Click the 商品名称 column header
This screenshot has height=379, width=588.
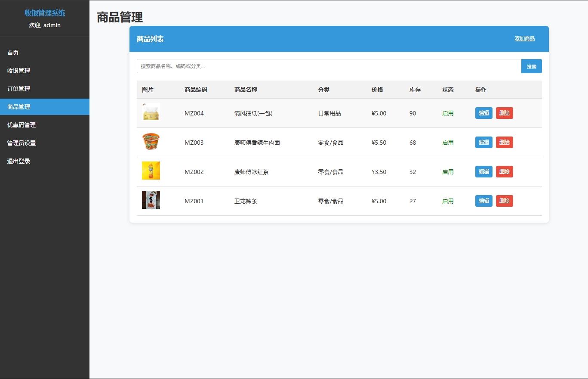coord(246,90)
